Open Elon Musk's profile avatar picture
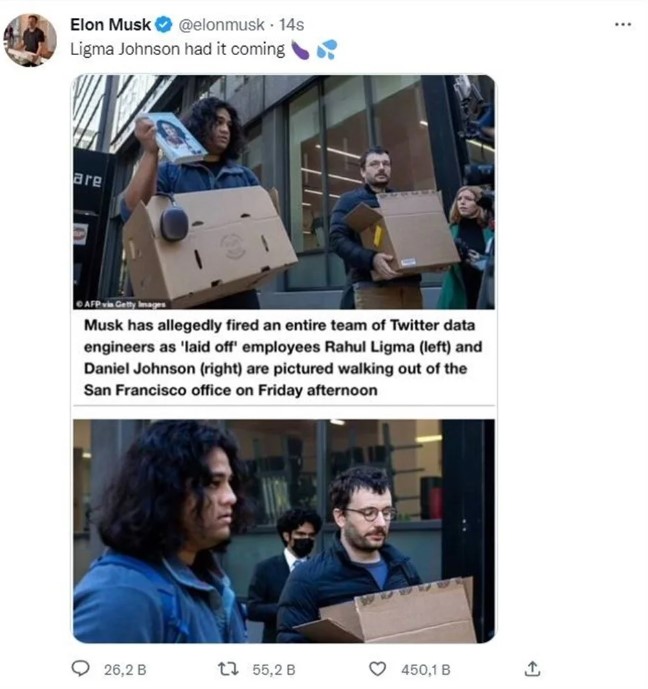This screenshot has width=648, height=689. coord(30,40)
